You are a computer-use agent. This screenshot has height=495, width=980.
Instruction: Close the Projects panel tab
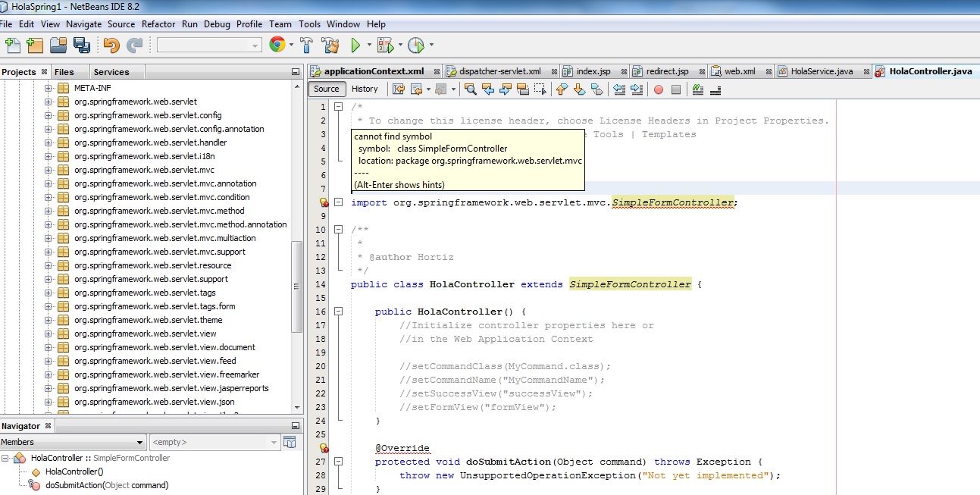(x=43, y=72)
